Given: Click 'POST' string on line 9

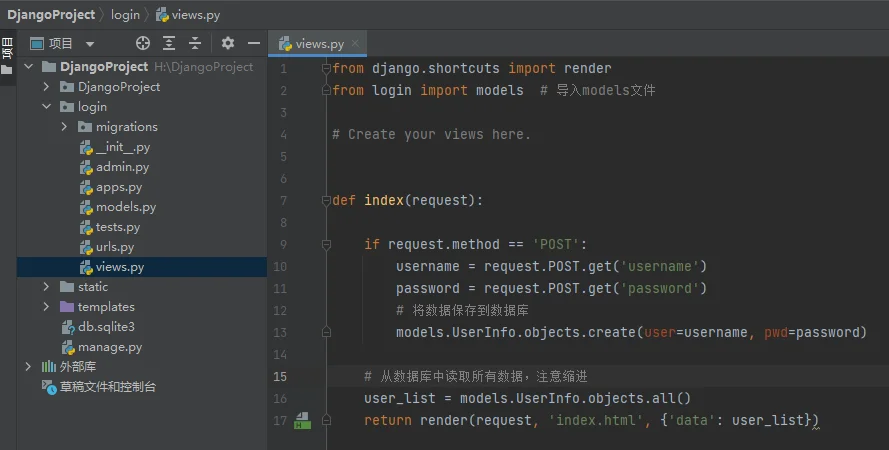Looking at the screenshot, I should (x=556, y=244).
